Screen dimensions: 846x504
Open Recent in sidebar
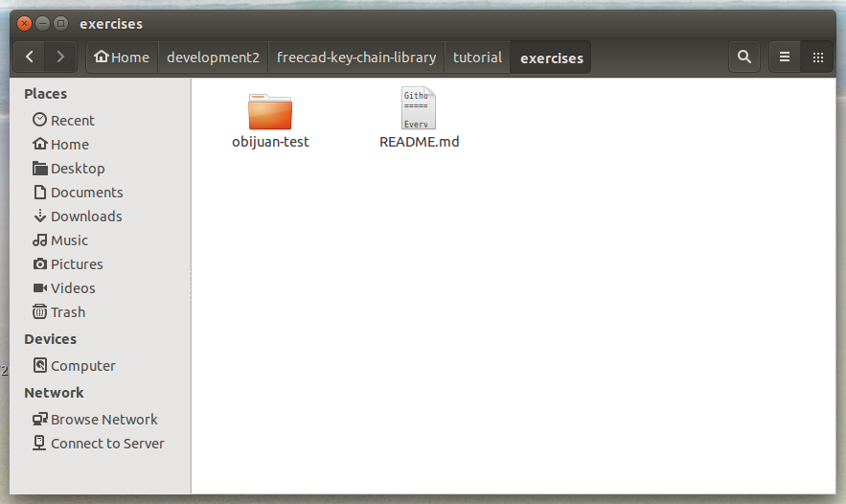(x=72, y=121)
